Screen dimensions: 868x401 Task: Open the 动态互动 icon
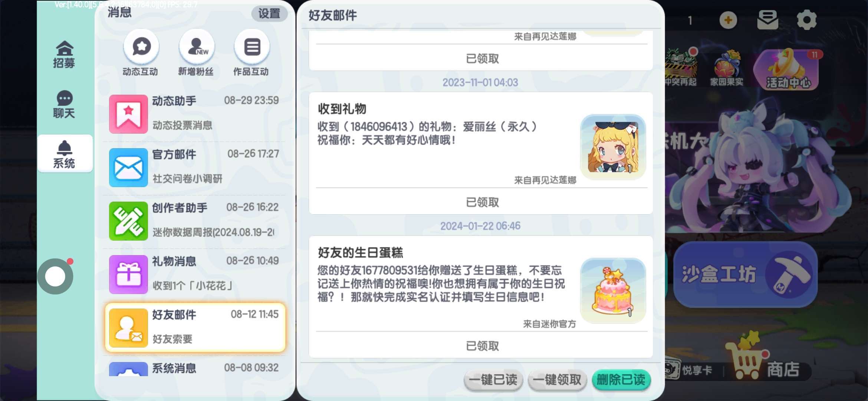click(x=141, y=47)
